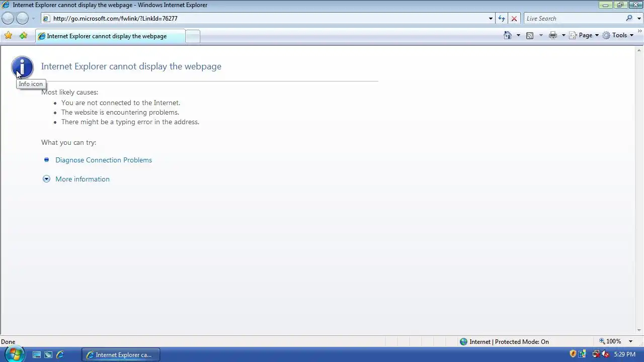The image size is (644, 362).
Task: Click the 'Most likely causes:' text
Action: [x=70, y=92]
